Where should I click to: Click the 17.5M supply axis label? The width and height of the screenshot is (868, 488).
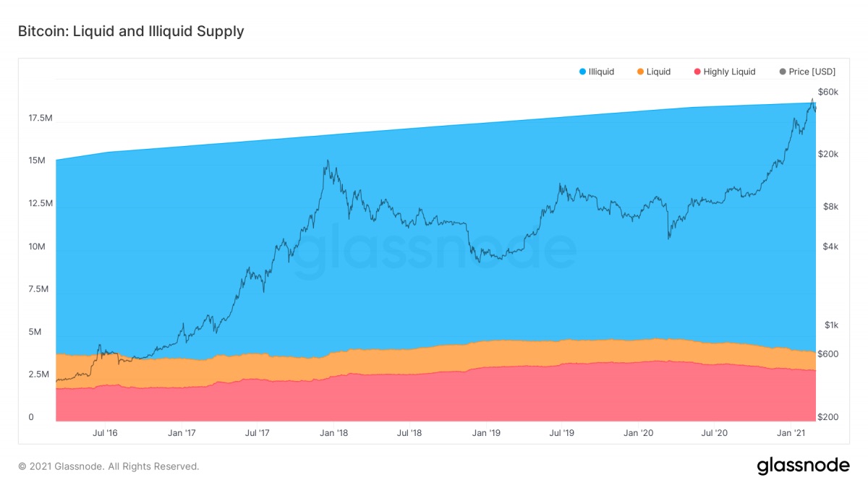(40, 118)
